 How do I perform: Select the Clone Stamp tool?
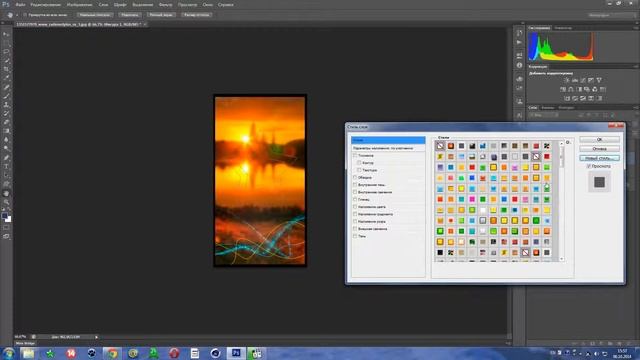pyautogui.click(x=6, y=105)
